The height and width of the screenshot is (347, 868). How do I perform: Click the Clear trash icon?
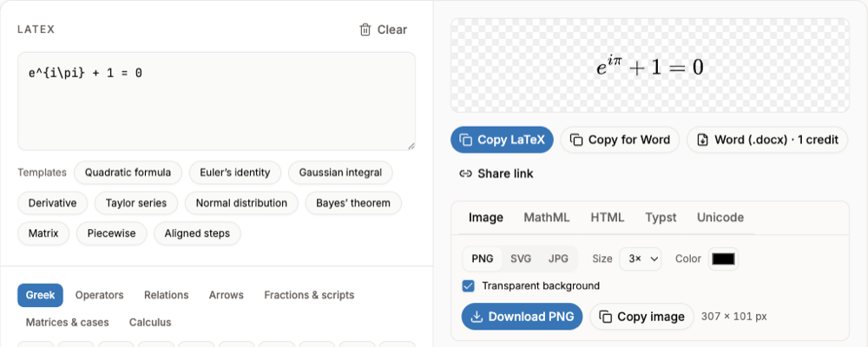tap(365, 29)
